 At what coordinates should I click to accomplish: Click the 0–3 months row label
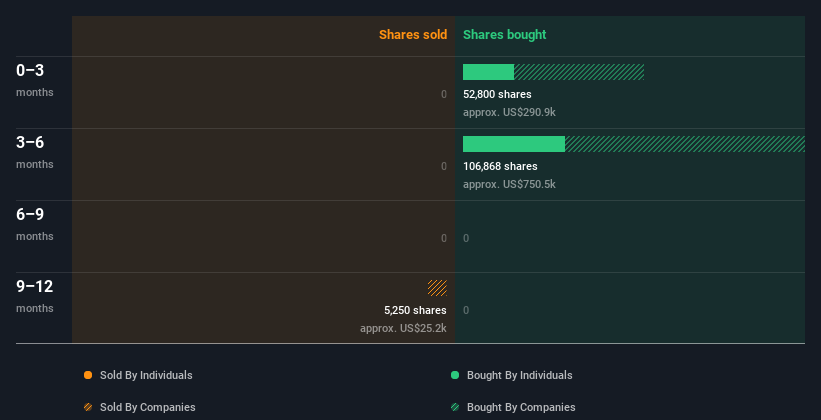tap(35, 80)
